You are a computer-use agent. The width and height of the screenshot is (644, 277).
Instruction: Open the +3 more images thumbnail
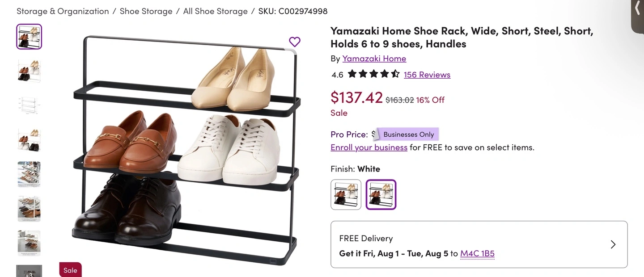pyautogui.click(x=29, y=271)
